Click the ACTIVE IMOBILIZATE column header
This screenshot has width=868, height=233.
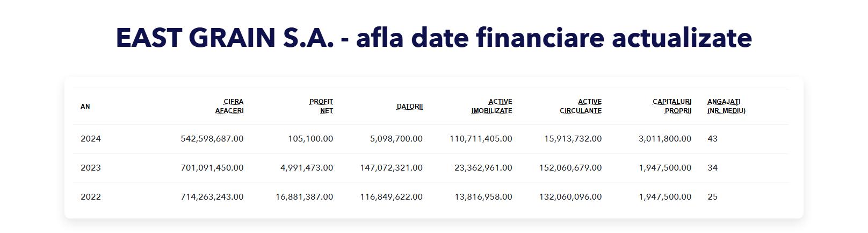pos(491,107)
